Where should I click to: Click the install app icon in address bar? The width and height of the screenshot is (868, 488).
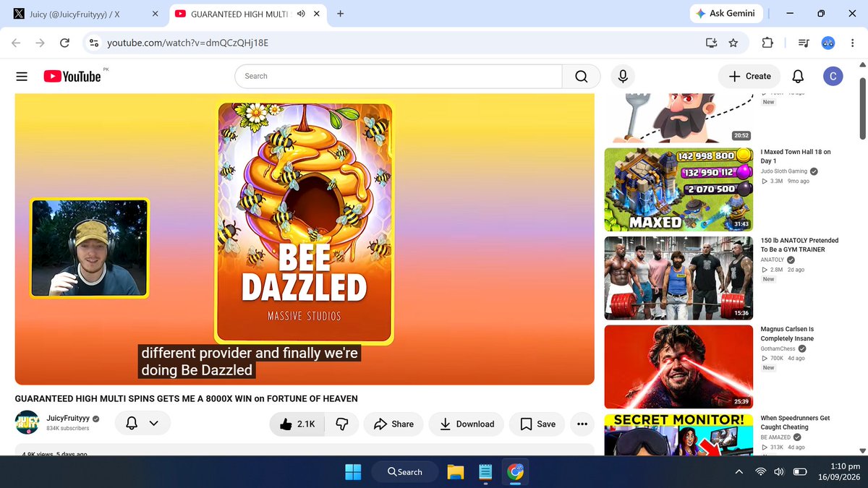711,43
